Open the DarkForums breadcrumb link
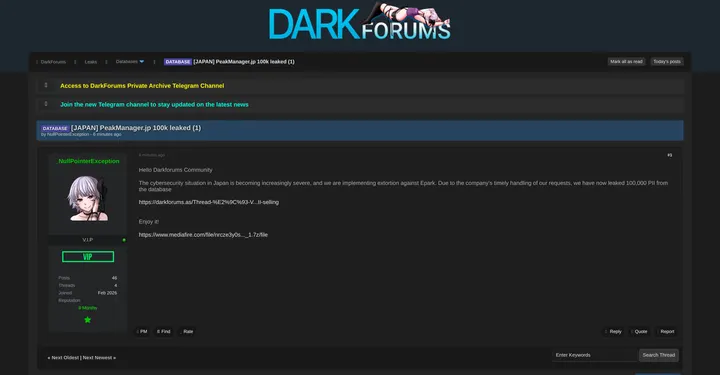720x375 pixels. [53, 62]
